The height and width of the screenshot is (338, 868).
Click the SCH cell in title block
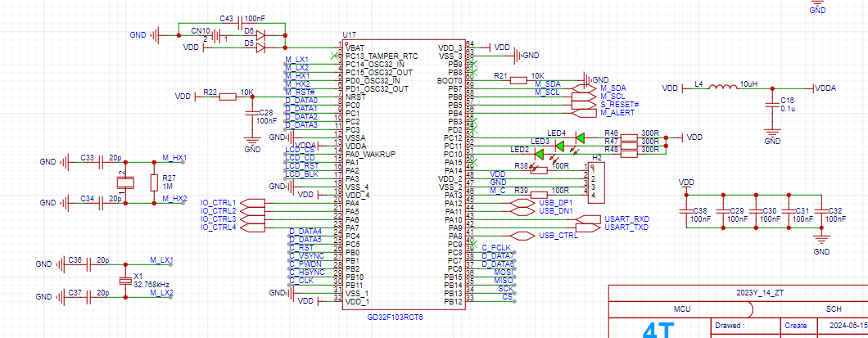(834, 309)
